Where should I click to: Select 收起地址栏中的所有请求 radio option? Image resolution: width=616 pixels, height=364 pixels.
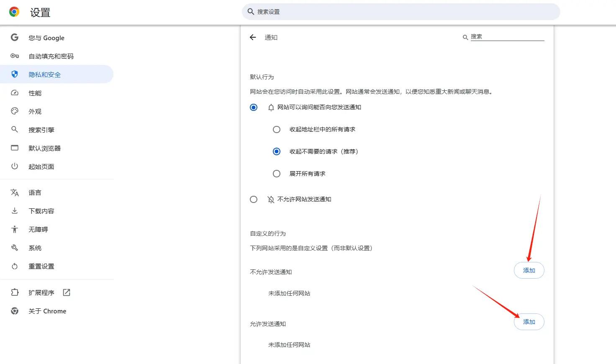tap(277, 130)
